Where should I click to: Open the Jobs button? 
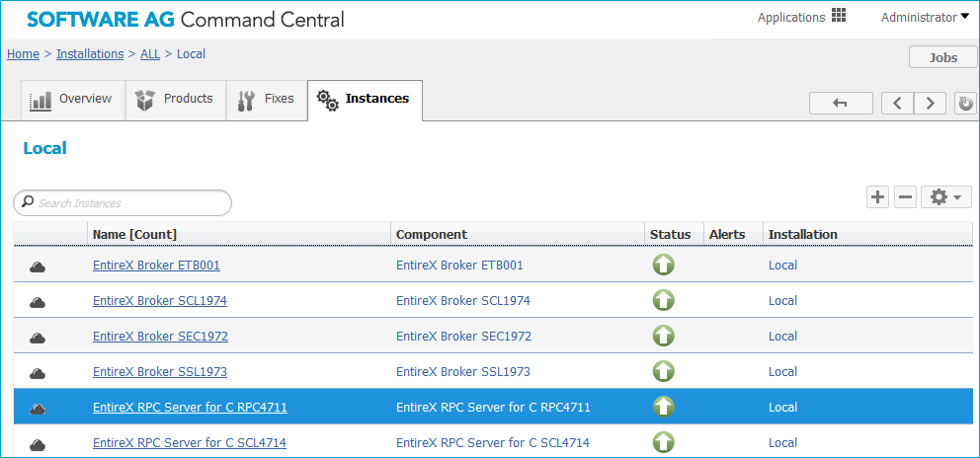(942, 57)
